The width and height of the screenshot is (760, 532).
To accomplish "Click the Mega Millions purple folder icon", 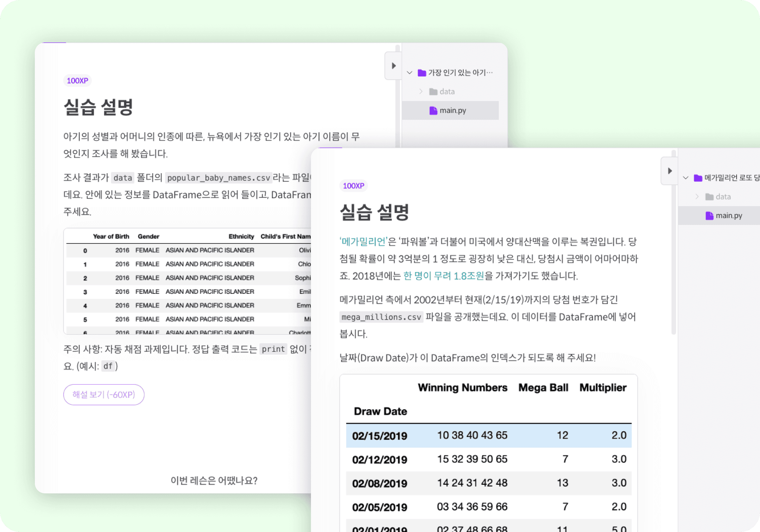I will coord(698,178).
